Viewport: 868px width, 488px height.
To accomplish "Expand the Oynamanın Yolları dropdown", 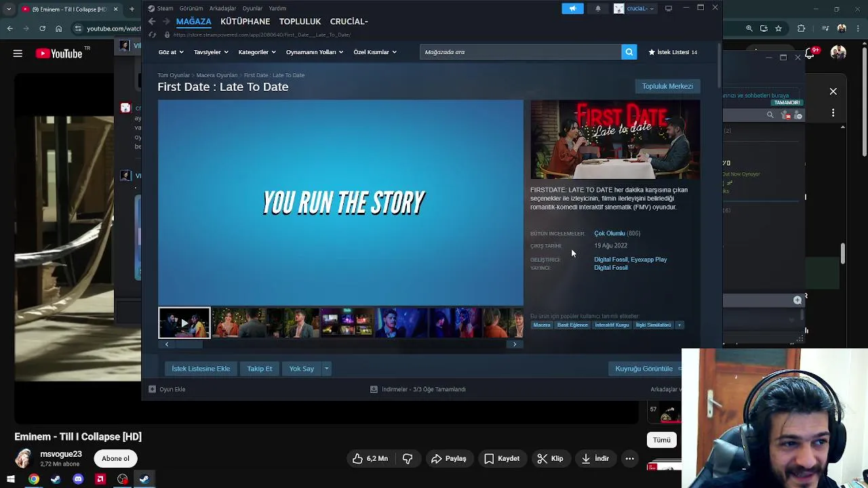I will [x=314, y=52].
